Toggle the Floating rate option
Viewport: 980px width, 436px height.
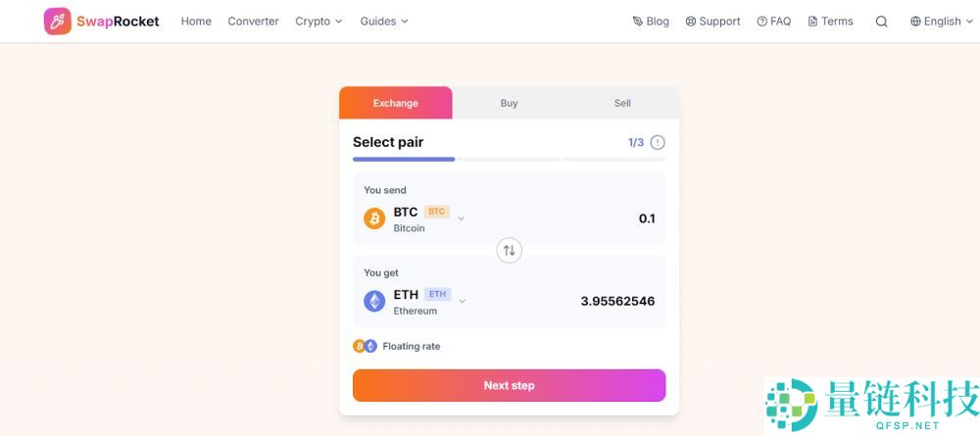(411, 346)
